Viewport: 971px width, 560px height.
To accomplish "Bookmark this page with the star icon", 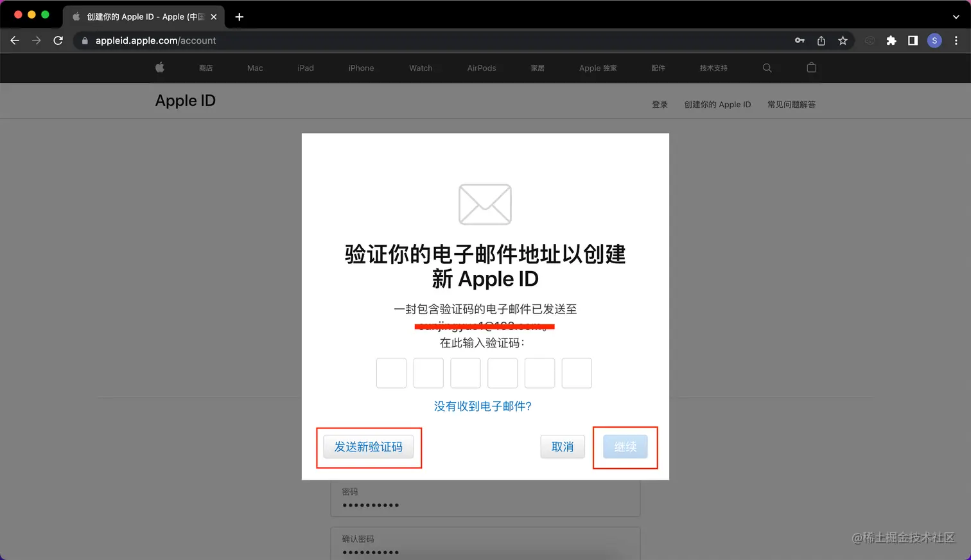I will click(843, 40).
